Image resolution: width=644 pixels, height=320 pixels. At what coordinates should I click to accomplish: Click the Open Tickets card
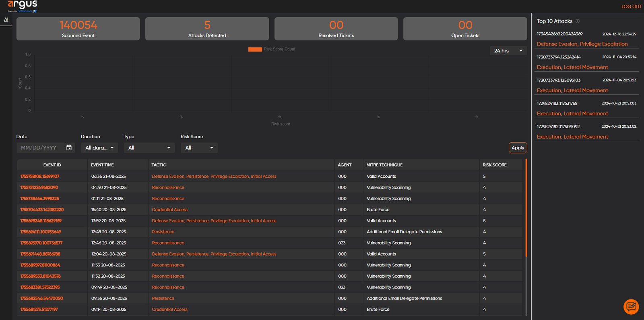[465, 29]
